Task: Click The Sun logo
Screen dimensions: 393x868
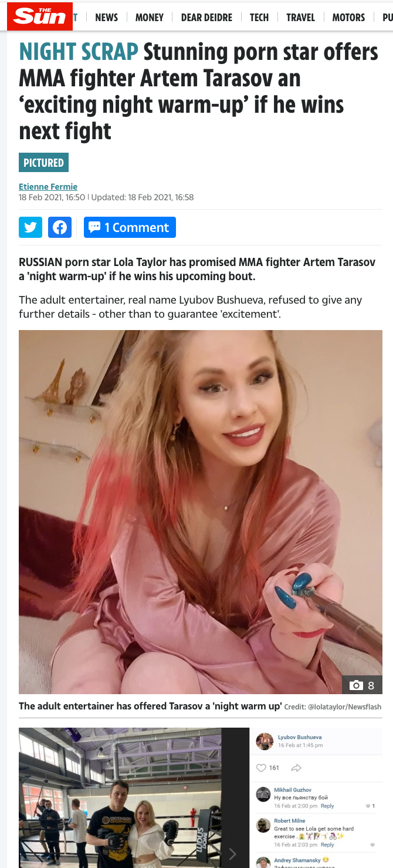Action: pos(40,16)
